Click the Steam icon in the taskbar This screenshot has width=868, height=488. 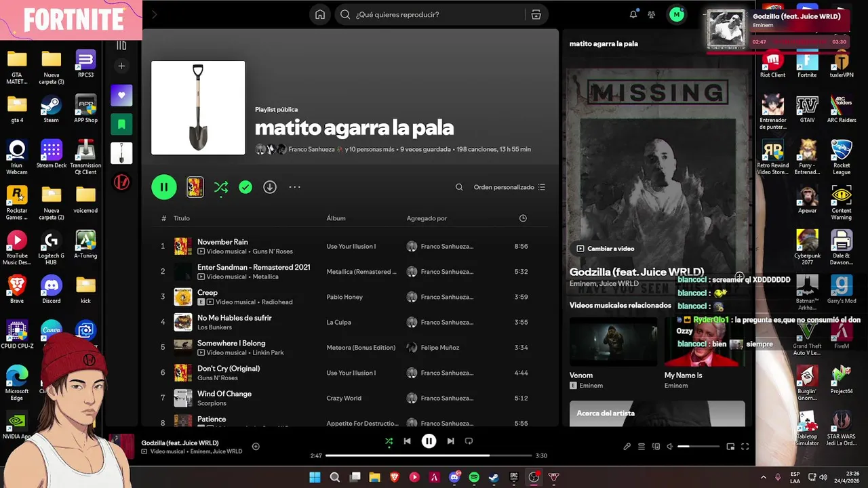pos(494,477)
